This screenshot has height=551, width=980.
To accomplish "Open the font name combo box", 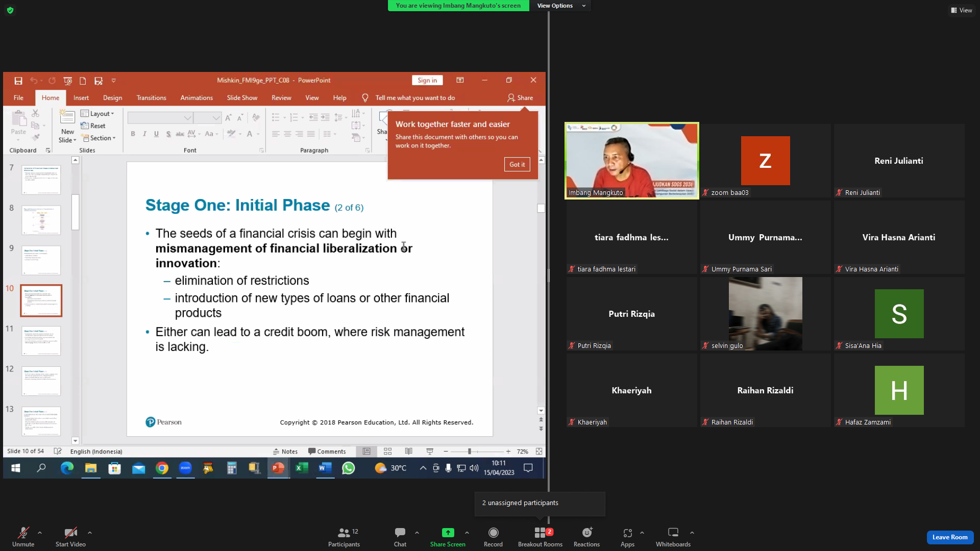I will coord(160,118).
